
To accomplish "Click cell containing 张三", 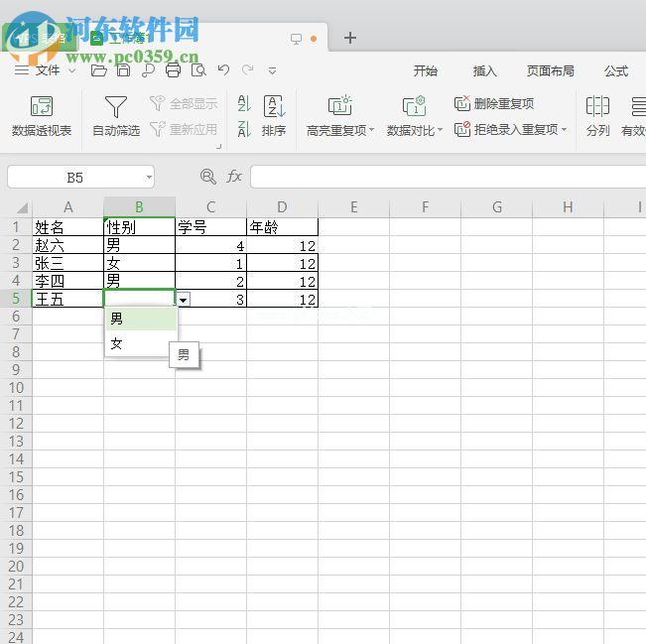I will click(x=68, y=262).
